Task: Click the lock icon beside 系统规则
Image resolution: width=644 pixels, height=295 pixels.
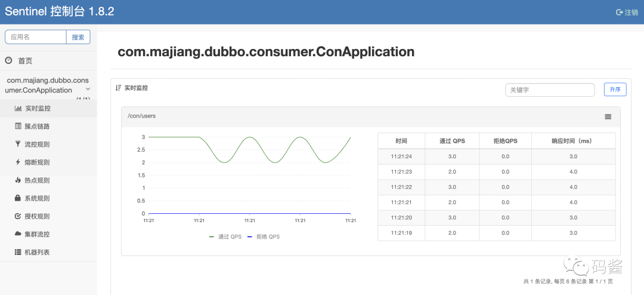Action: 18,198
